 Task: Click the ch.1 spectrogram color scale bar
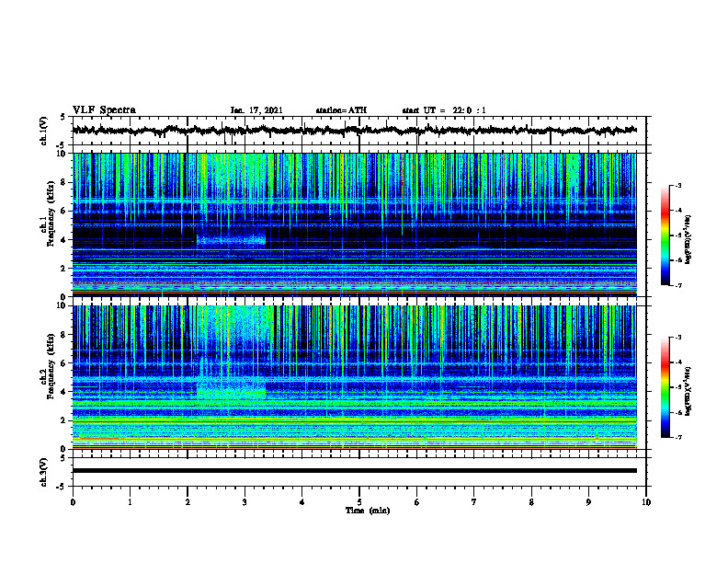pos(665,236)
